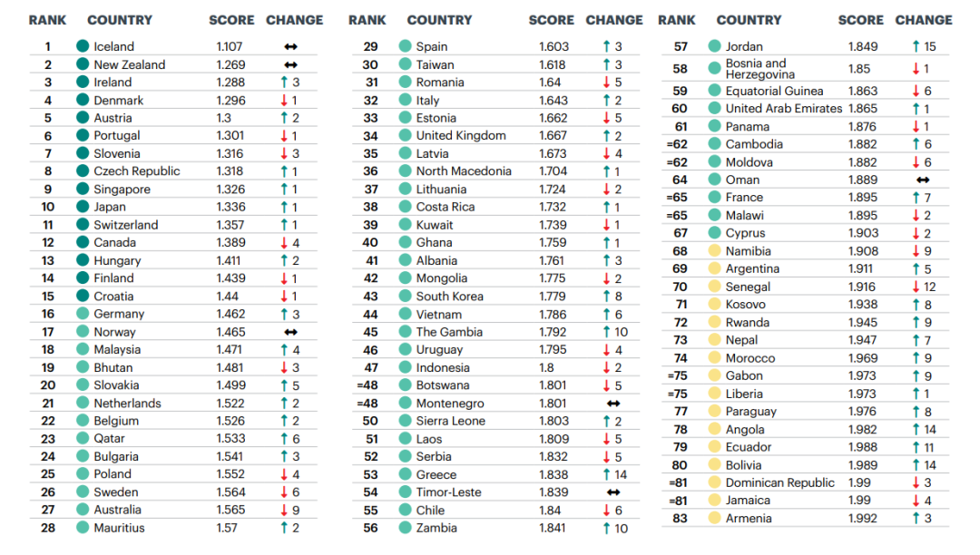Click the dot beside United Kingdom
The height and width of the screenshot is (555, 980).
click(x=405, y=135)
